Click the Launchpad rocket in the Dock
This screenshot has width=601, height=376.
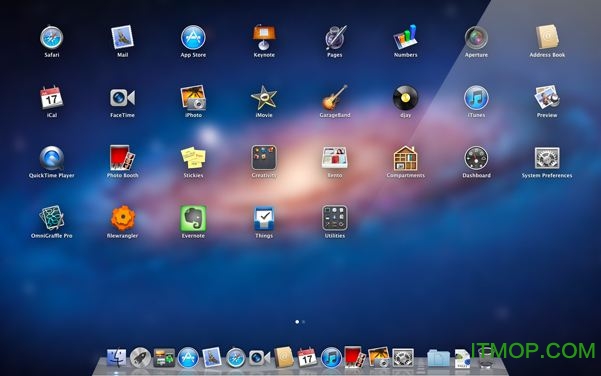[x=140, y=358]
